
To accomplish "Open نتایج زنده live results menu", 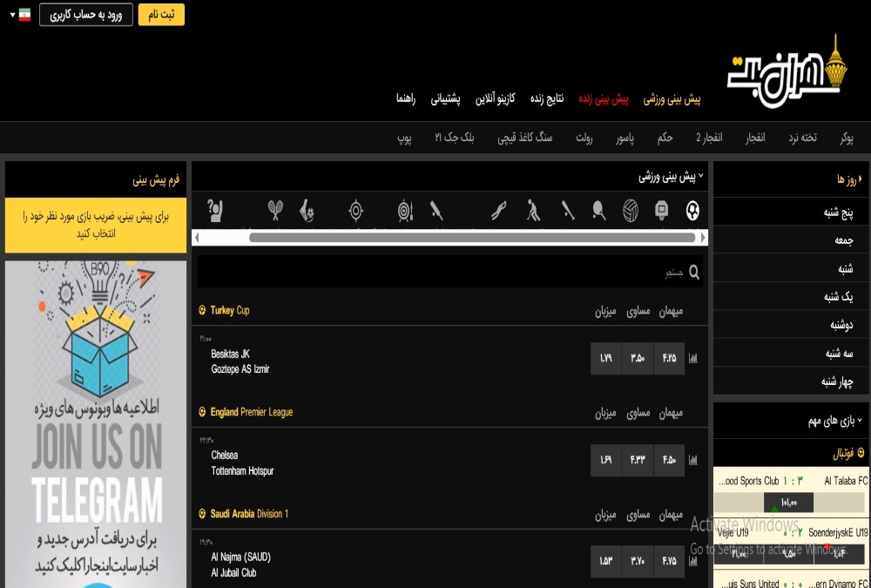I will pyautogui.click(x=547, y=98).
